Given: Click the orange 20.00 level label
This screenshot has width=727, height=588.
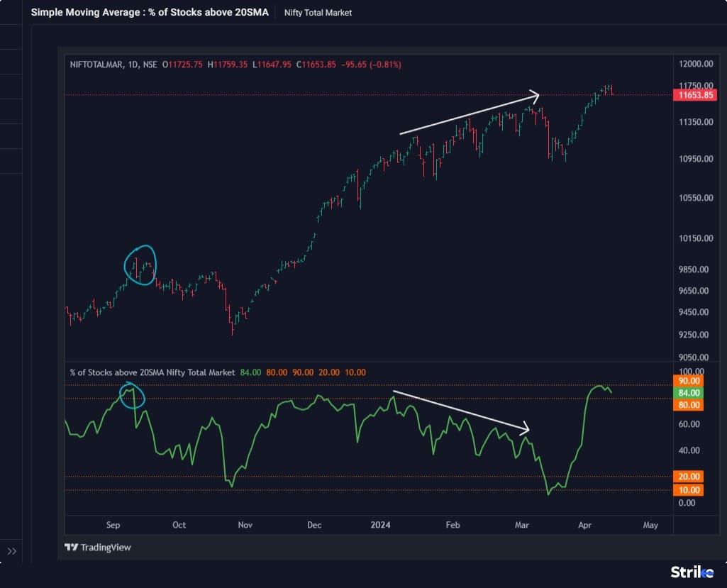Looking at the screenshot, I should 689,477.
